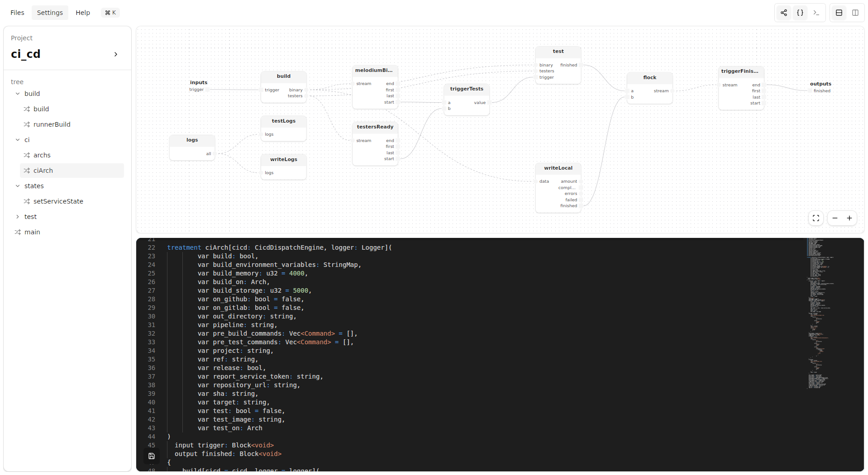Click the shuffle icon beside main
This screenshot has width=868, height=475.
18,232
